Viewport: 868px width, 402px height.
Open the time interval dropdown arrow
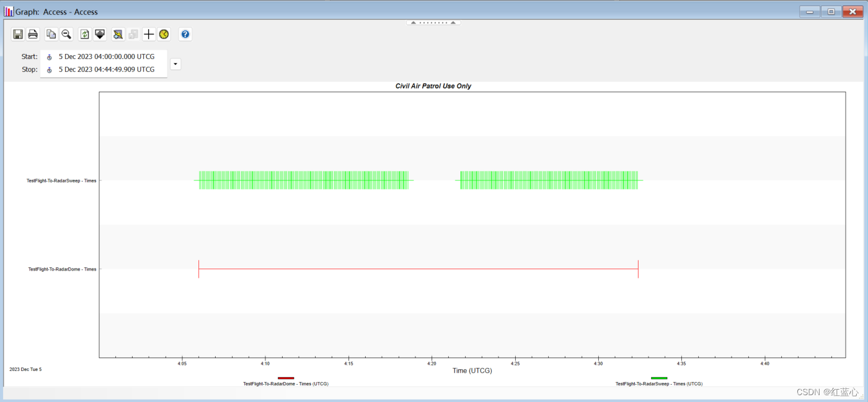click(175, 64)
